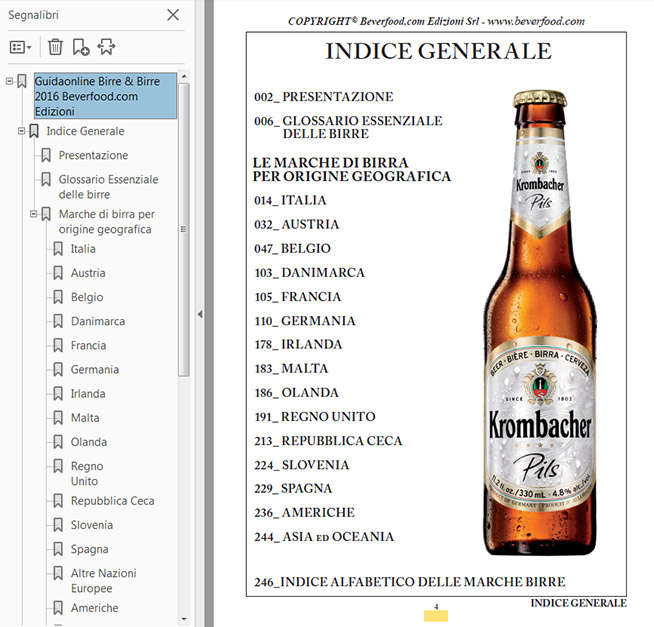This screenshot has height=627, width=654.
Task: Click 002_ PRESENTAZIONE index entry
Action: coord(324,97)
